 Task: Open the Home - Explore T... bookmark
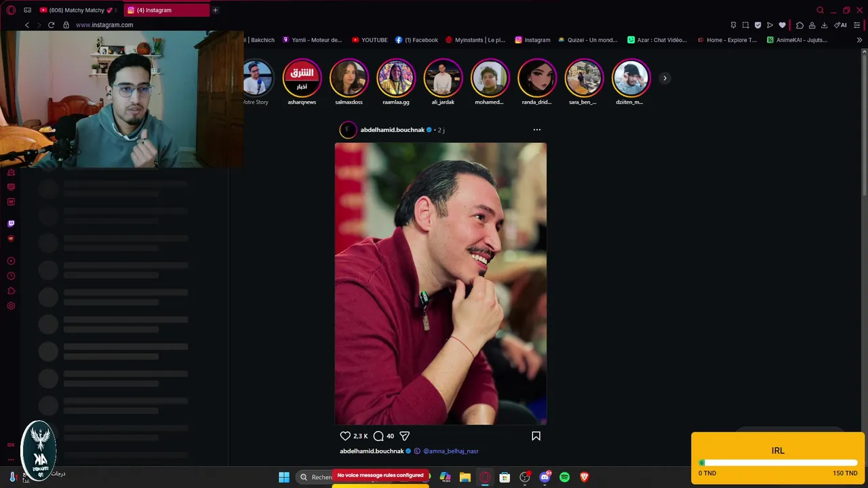click(x=727, y=40)
